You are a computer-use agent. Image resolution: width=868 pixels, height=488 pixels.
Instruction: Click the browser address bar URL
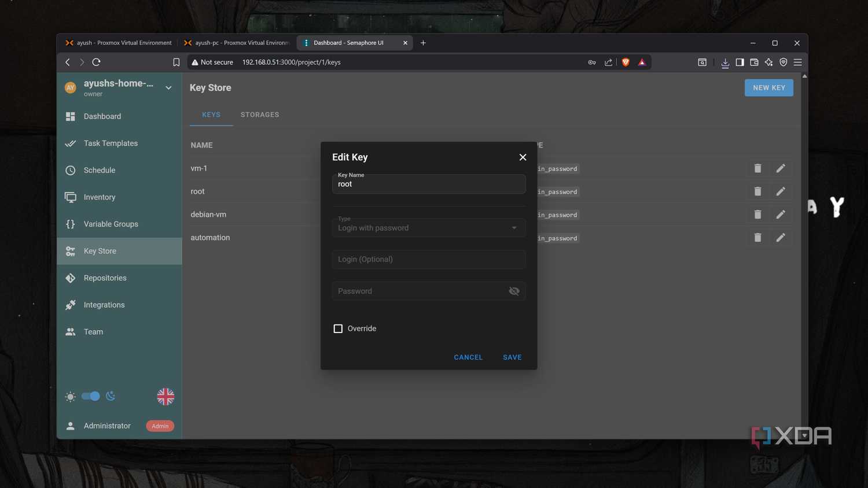click(x=291, y=62)
